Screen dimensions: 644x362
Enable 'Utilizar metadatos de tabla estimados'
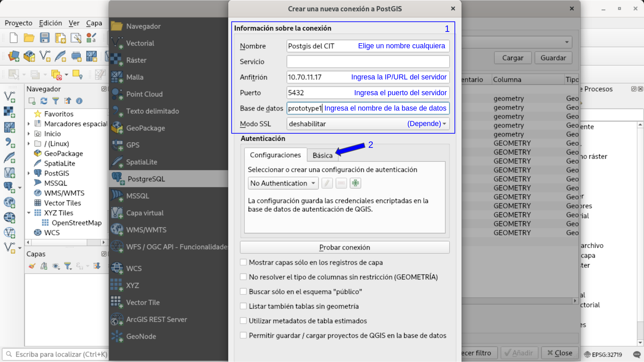tap(243, 320)
